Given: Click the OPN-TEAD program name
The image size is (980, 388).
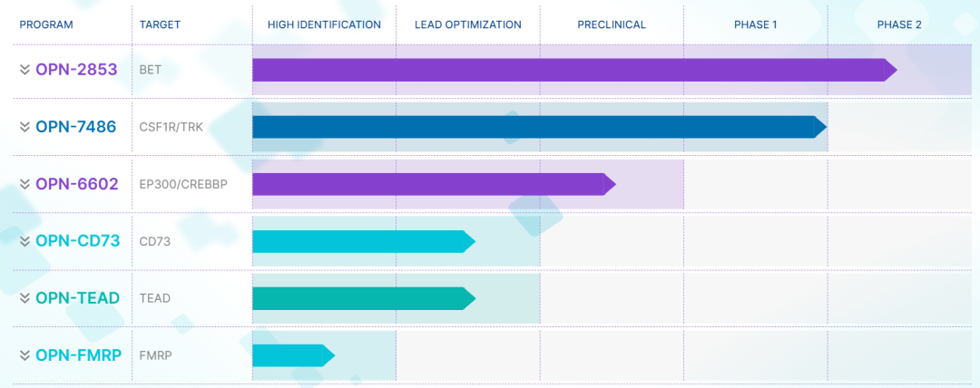Looking at the screenshot, I should (78, 298).
